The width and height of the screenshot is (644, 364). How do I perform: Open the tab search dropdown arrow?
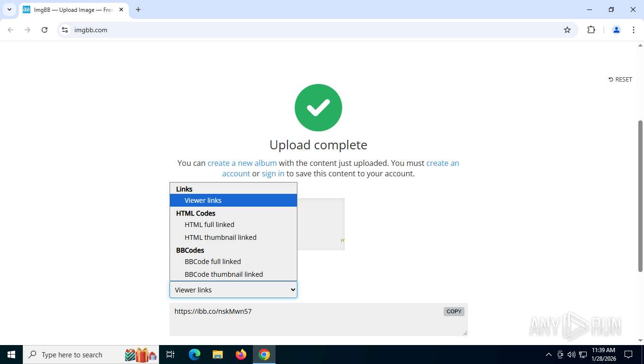tap(9, 9)
